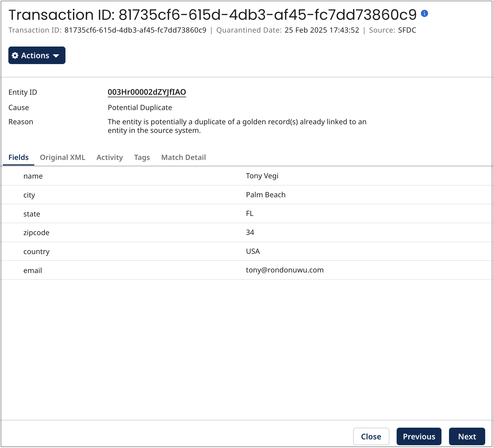
Task: Advance with the Next button
Action: click(467, 437)
